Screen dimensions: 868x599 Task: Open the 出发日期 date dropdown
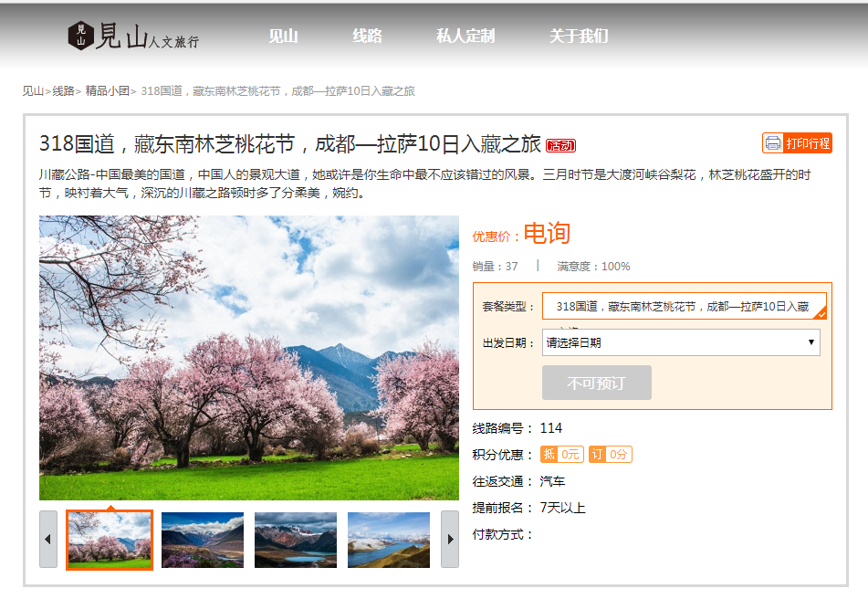tap(681, 342)
